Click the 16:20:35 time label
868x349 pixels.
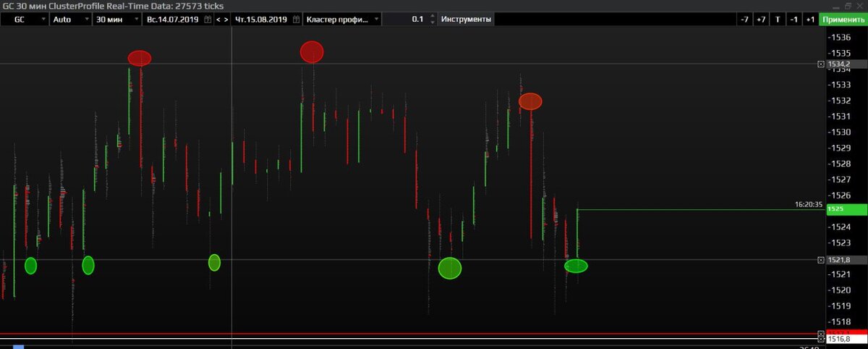(809, 205)
